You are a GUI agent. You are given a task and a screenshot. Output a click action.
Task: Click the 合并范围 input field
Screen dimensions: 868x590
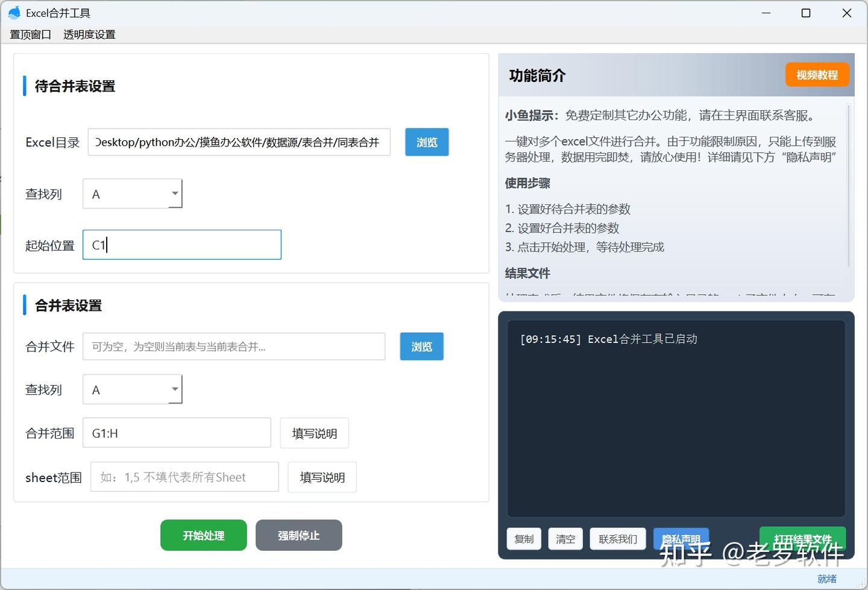pos(177,433)
